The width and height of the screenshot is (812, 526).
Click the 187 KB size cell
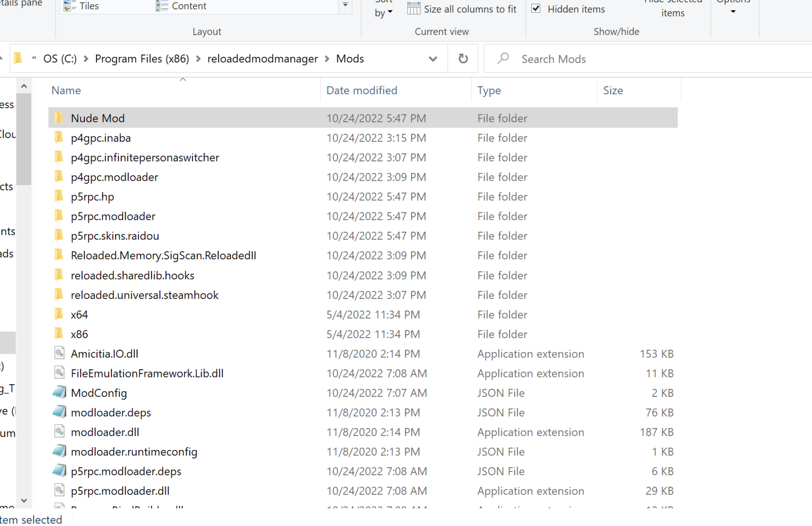point(656,432)
